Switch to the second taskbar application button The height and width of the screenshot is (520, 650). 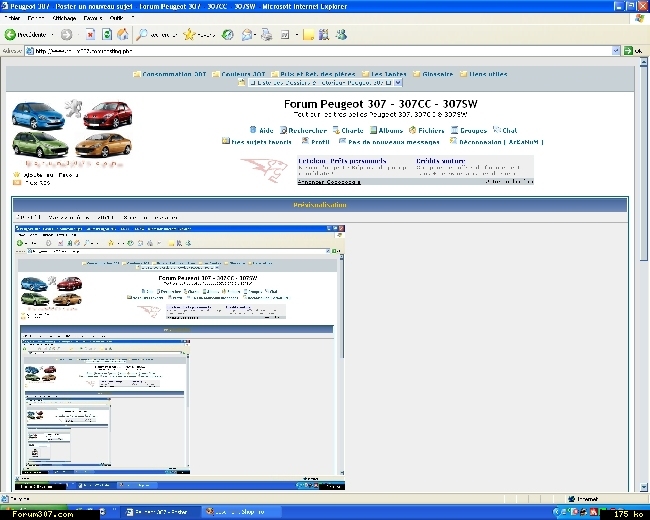coord(242,512)
